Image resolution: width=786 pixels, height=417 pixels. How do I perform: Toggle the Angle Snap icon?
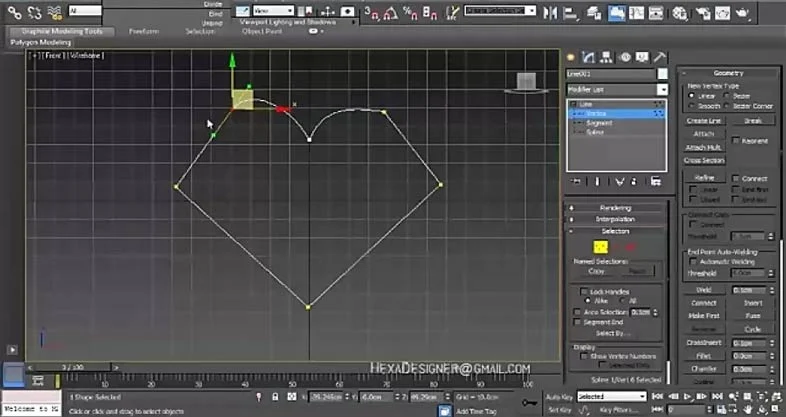pyautogui.click(x=391, y=13)
